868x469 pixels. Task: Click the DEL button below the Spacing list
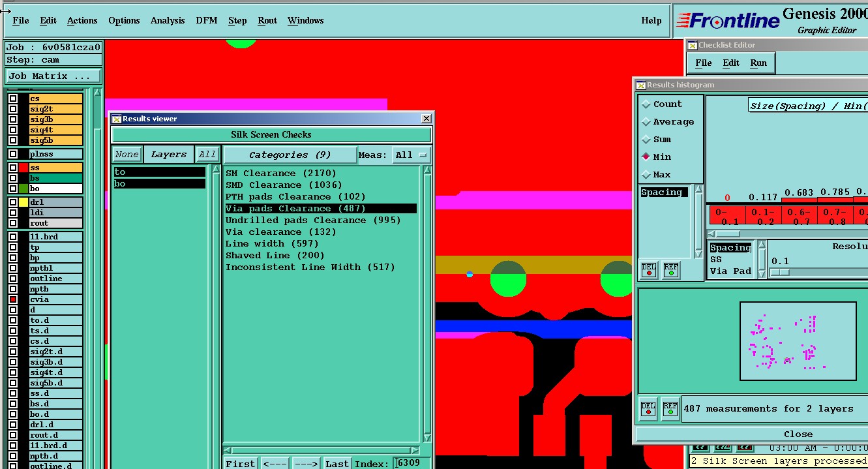[649, 269]
